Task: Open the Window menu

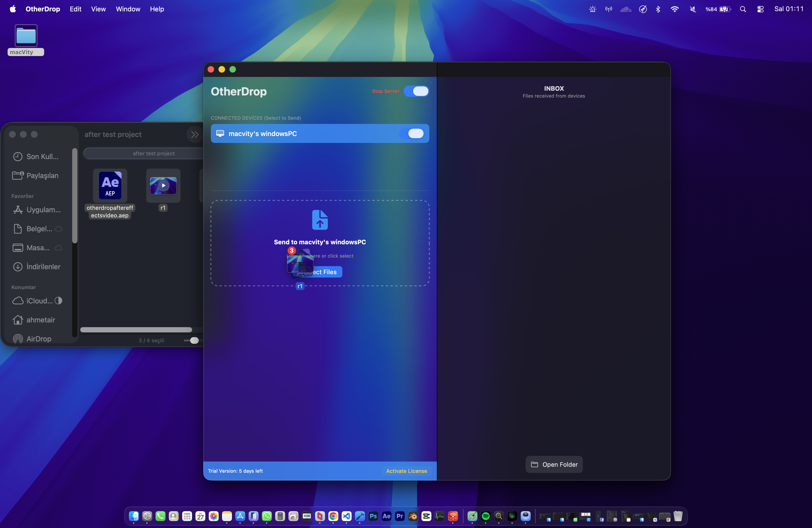Action: [128, 9]
